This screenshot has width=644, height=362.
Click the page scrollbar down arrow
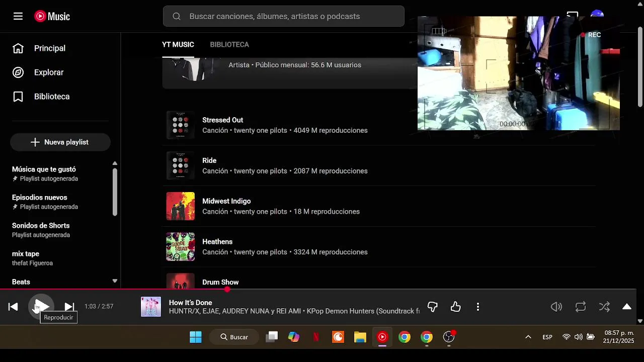640,321
